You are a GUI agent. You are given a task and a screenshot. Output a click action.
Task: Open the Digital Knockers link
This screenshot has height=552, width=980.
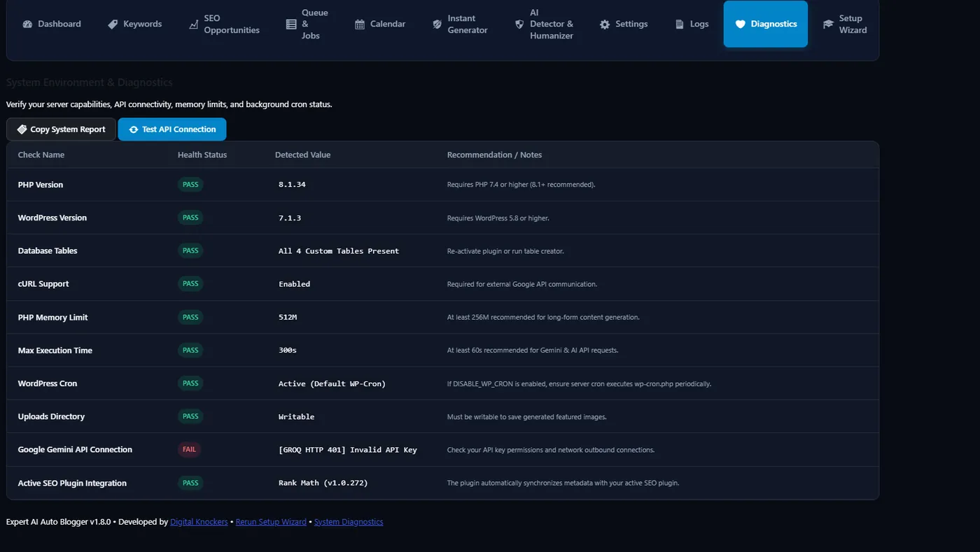pyautogui.click(x=199, y=522)
